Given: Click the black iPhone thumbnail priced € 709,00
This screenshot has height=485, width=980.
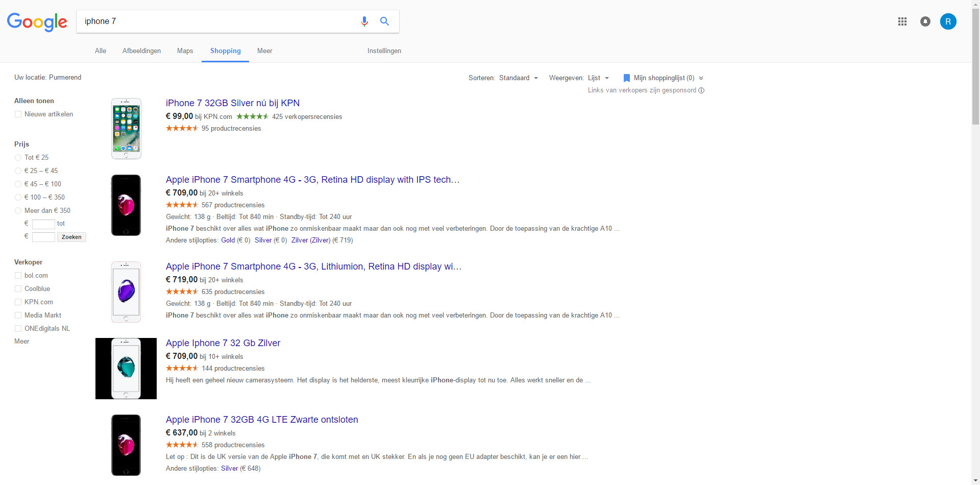Looking at the screenshot, I should coord(126,205).
